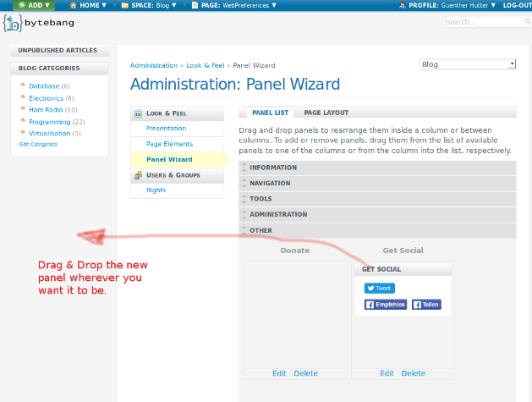Click the search magnifier icon
Screen dimensions: 532x402
coord(528,21)
